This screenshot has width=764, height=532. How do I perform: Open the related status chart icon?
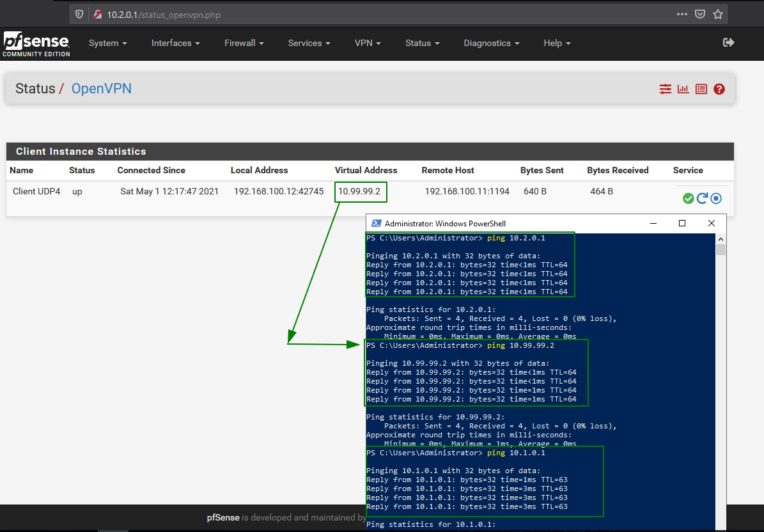683,89
